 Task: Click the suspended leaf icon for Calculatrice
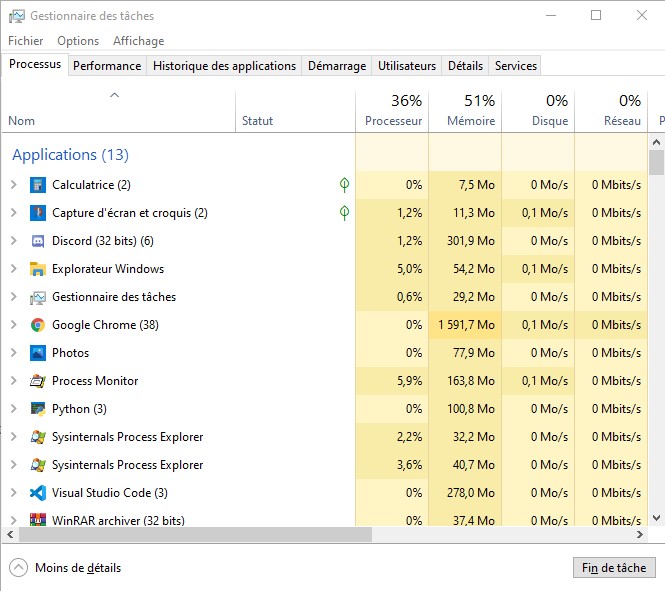pos(344,184)
